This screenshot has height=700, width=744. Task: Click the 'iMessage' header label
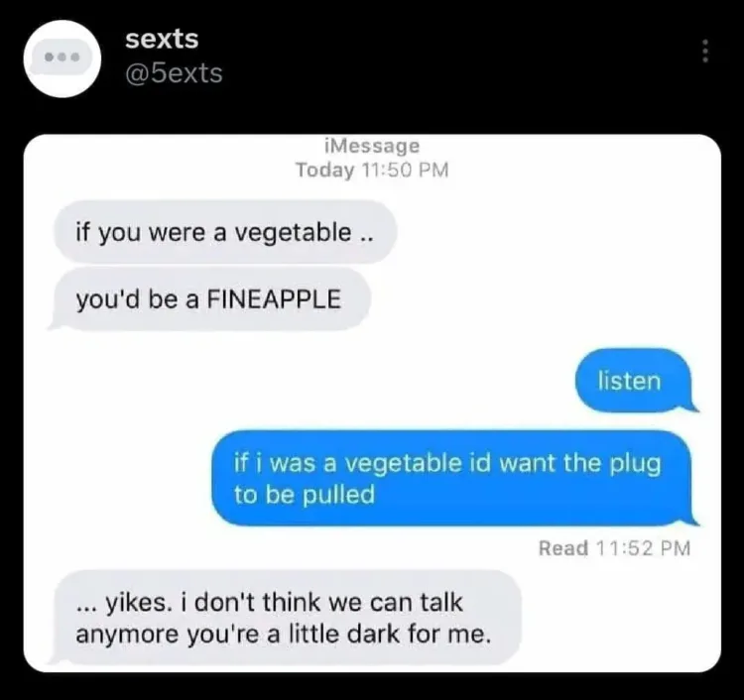[x=372, y=146]
